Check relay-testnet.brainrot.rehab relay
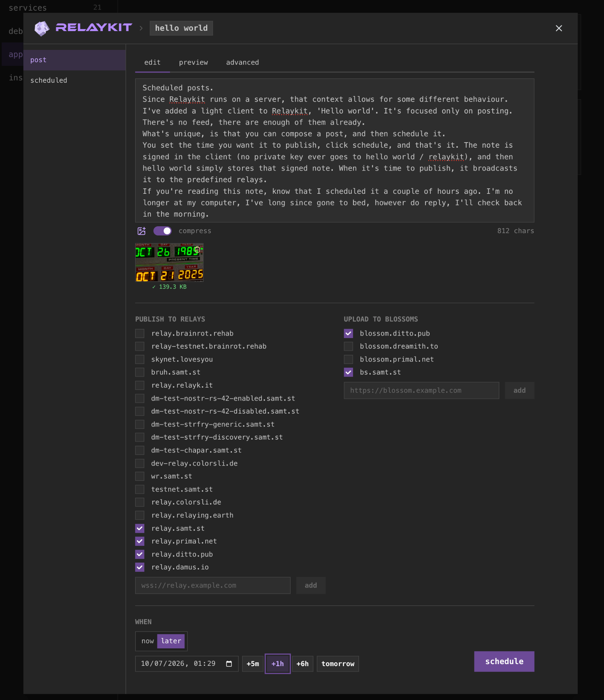604x700 pixels. 140,346
